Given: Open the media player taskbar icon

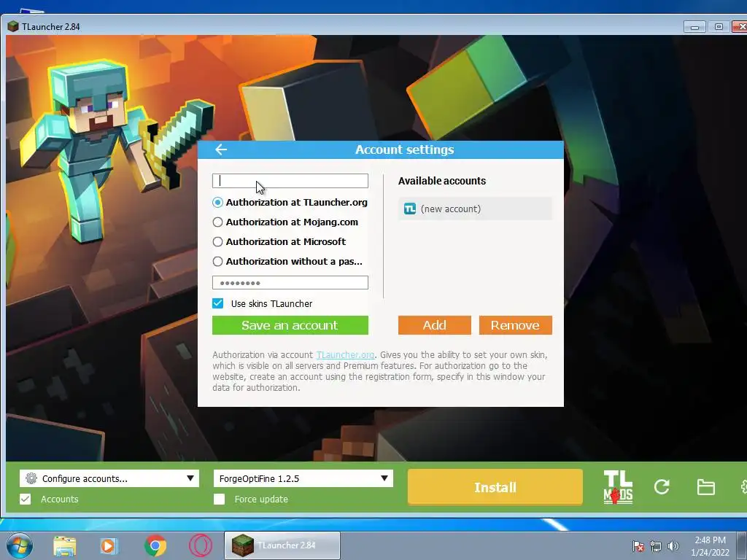Looking at the screenshot, I should tap(109, 545).
